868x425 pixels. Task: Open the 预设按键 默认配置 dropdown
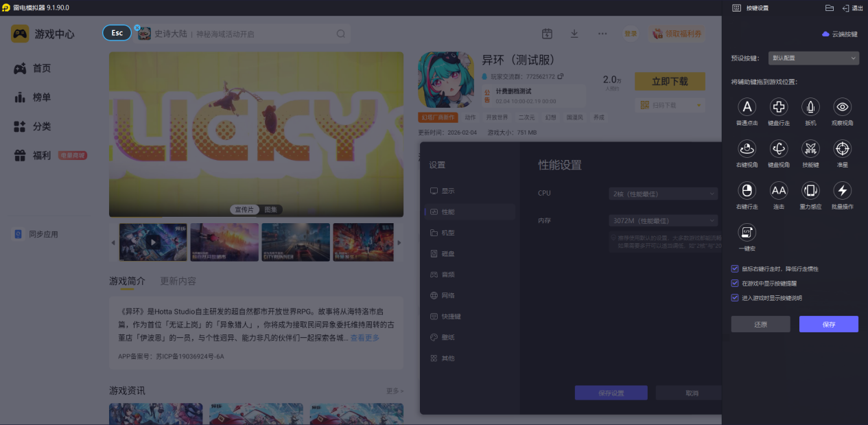click(x=813, y=58)
